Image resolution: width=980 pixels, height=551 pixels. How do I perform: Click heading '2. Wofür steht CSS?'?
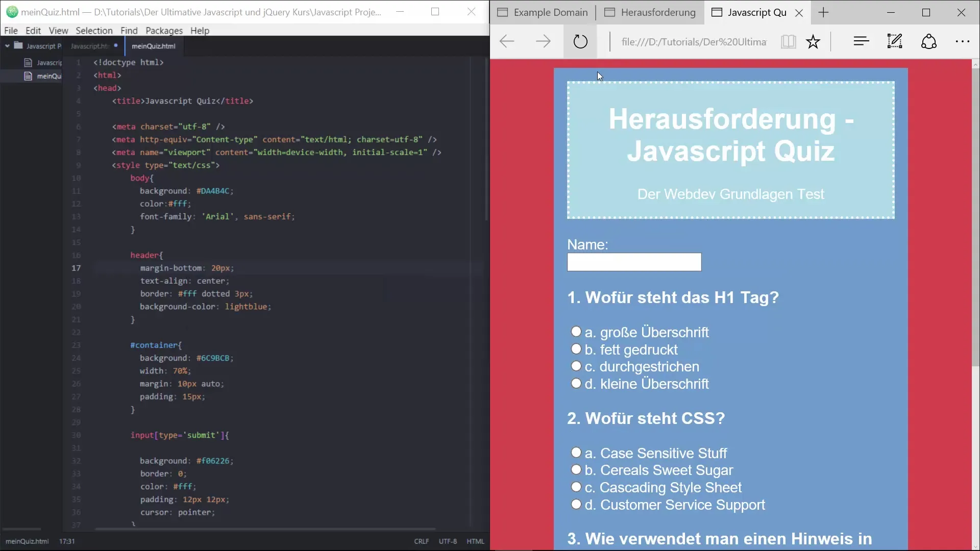(646, 418)
